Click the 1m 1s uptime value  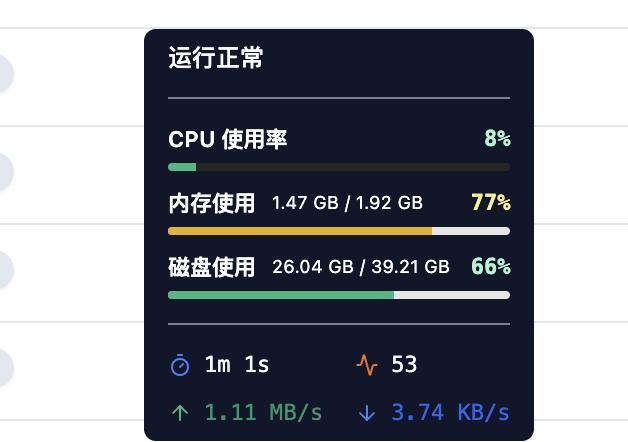237,365
